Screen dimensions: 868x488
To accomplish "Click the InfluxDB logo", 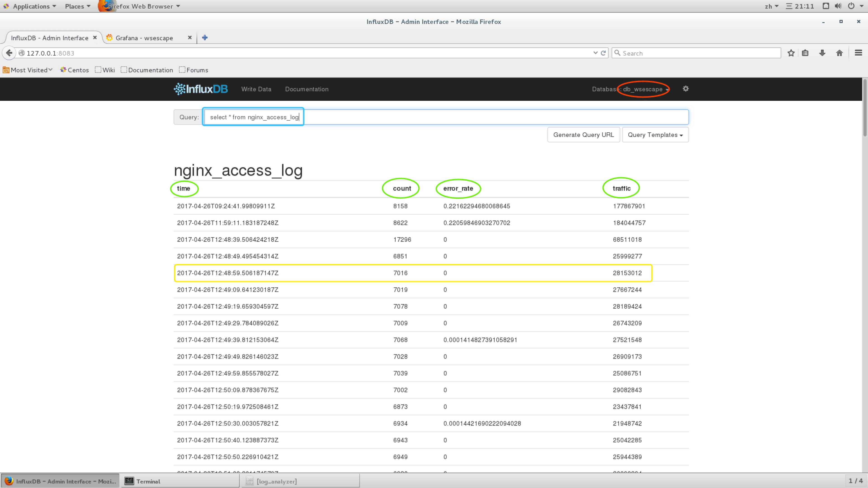I will point(200,89).
